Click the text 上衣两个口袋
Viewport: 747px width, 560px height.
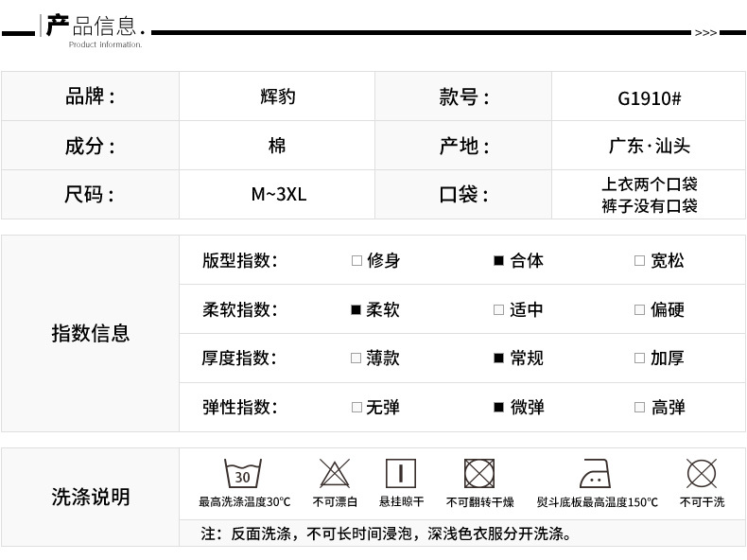(650, 184)
